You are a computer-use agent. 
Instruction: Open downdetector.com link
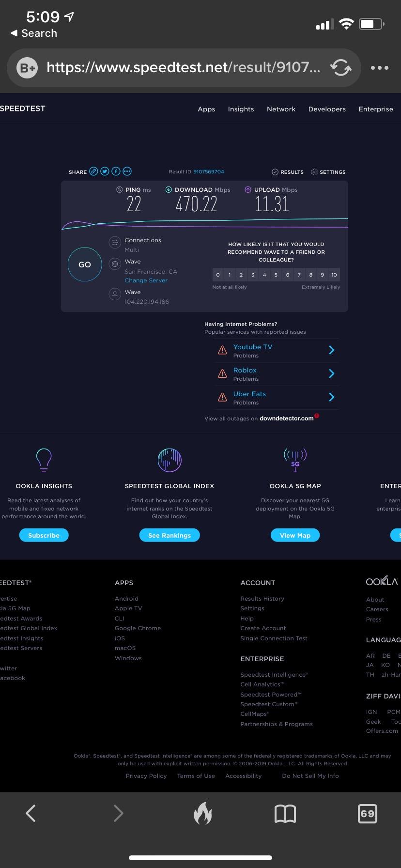(x=287, y=418)
